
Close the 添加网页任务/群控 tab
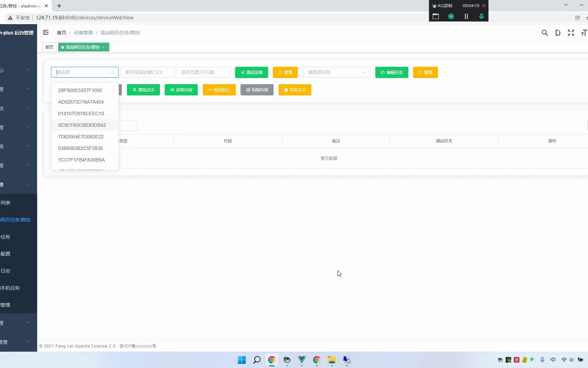pyautogui.click(x=103, y=47)
